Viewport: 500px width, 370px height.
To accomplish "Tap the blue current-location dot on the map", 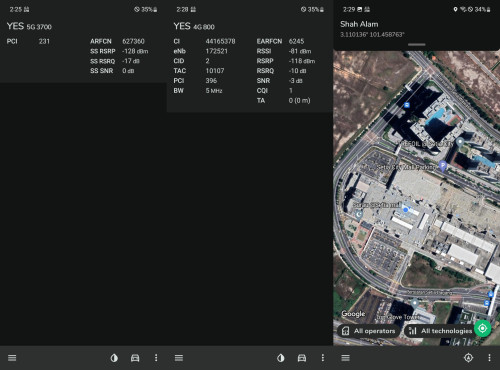I will (x=405, y=210).
